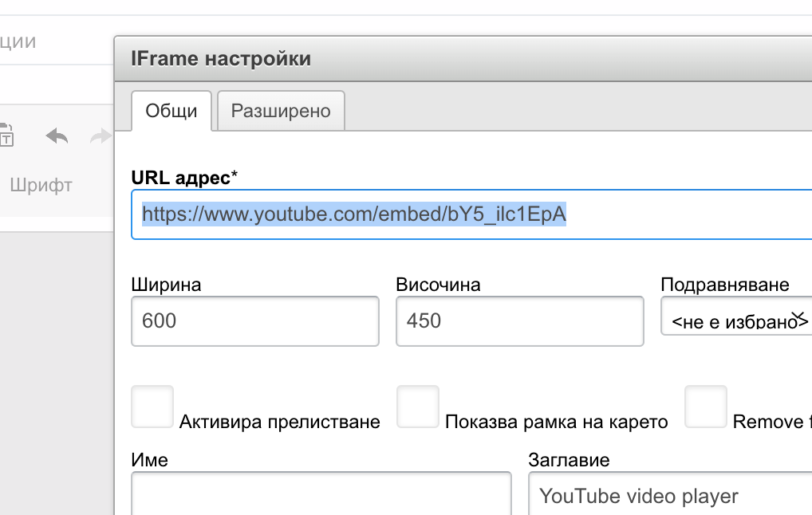
Task: Click the Ширина label
Action: 166,285
